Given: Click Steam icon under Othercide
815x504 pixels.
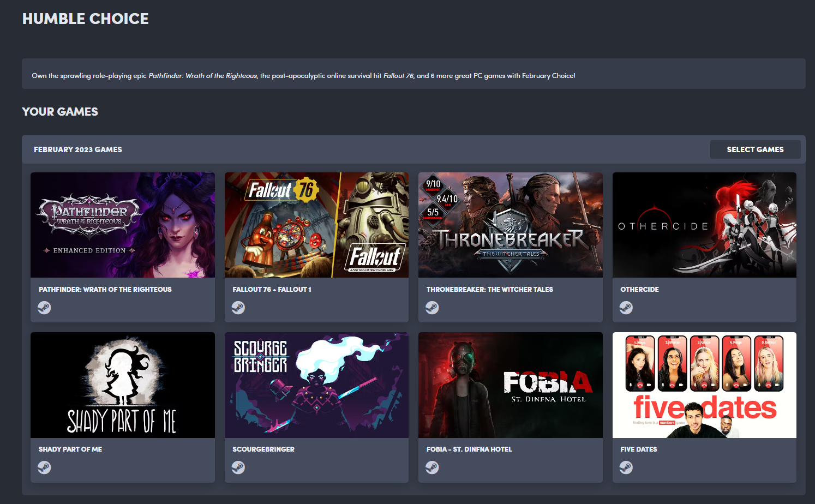Looking at the screenshot, I should [x=626, y=308].
